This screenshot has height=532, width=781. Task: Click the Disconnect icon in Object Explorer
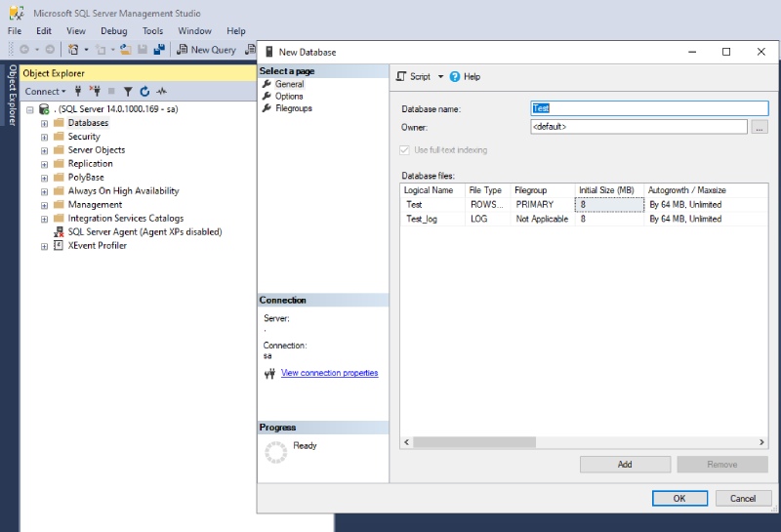(x=95, y=91)
